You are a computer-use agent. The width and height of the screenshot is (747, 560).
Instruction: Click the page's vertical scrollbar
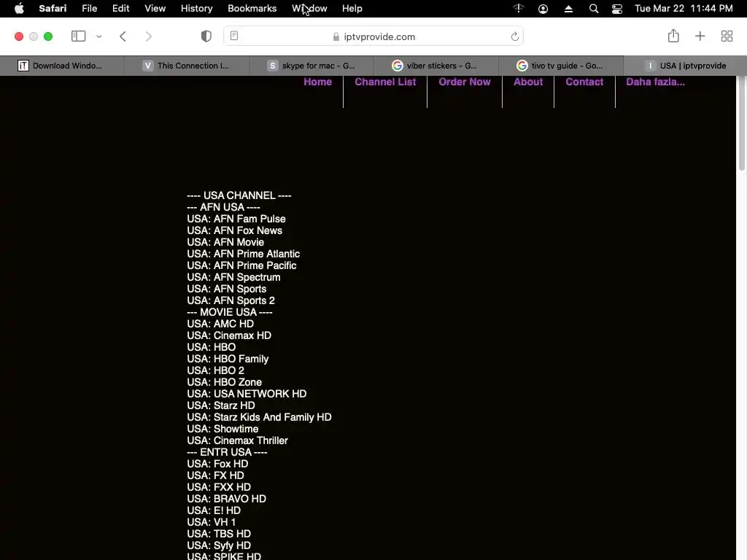(x=741, y=124)
